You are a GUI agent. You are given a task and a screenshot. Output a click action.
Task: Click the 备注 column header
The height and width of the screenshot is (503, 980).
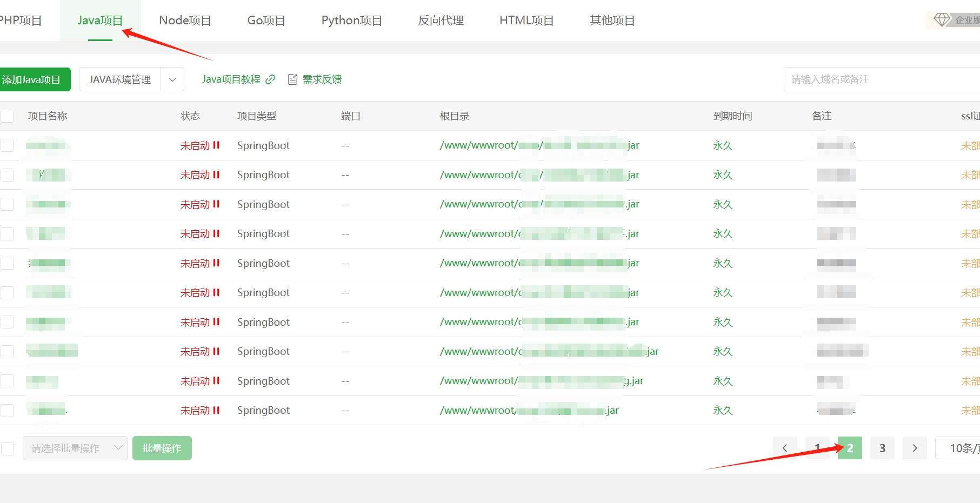(822, 116)
